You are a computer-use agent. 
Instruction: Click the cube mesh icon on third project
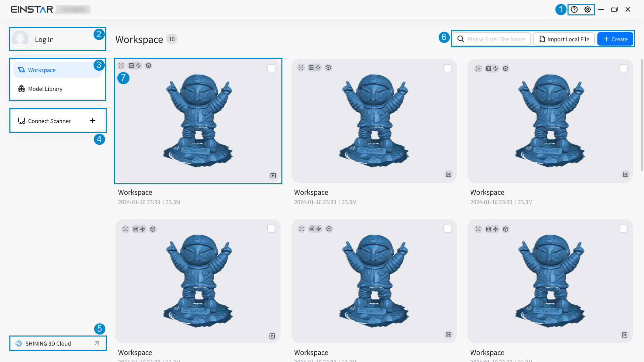click(x=506, y=69)
